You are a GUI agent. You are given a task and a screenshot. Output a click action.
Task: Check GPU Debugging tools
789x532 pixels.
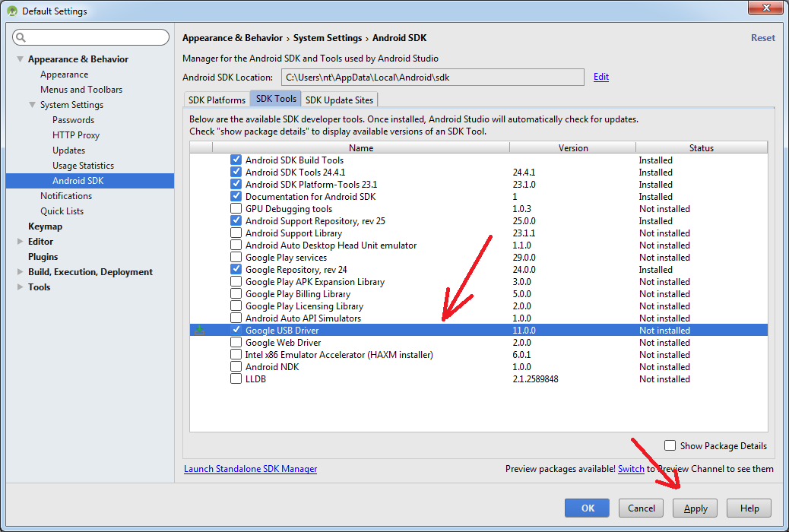236,208
